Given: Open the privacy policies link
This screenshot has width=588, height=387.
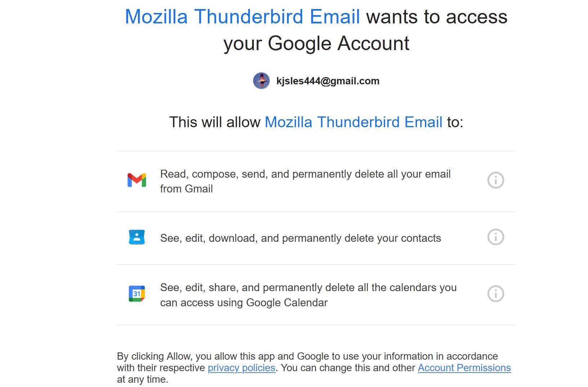Looking at the screenshot, I should (x=241, y=368).
